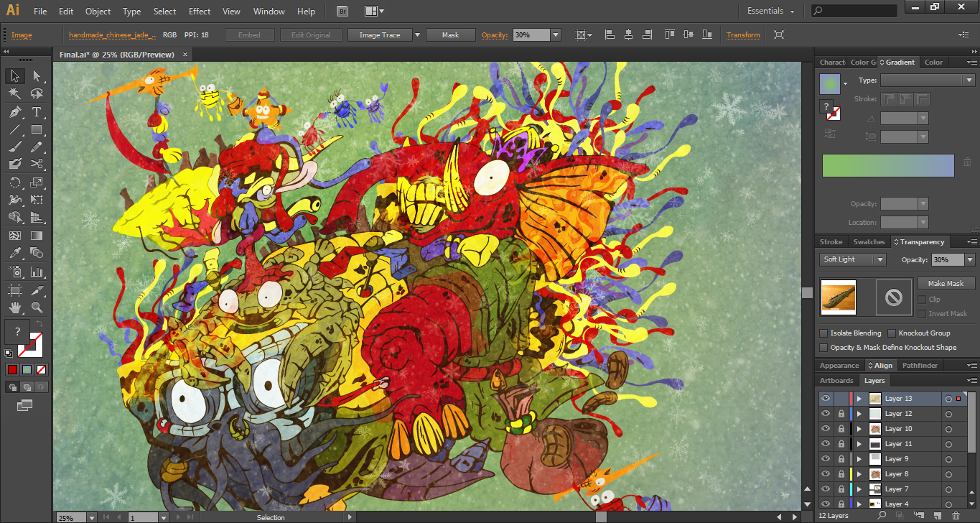This screenshot has height=523, width=980.
Task: Open the Soft Light blending mode dropdown
Action: click(x=853, y=259)
